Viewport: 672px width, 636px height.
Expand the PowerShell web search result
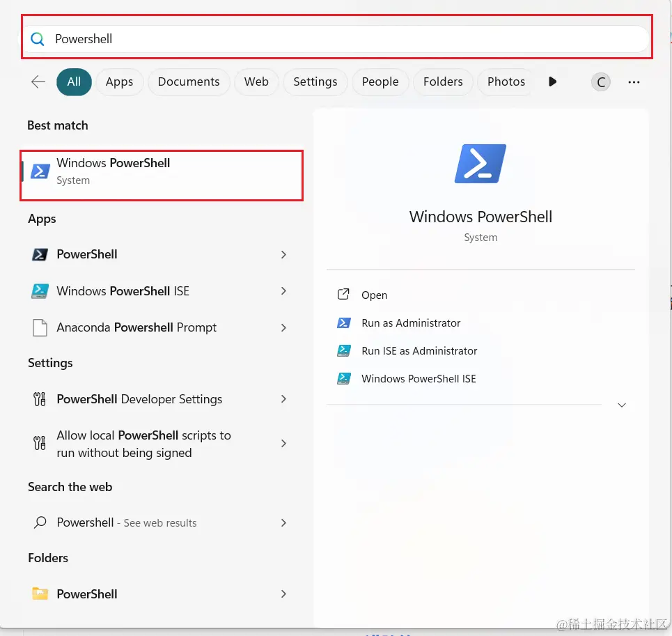[x=283, y=522]
